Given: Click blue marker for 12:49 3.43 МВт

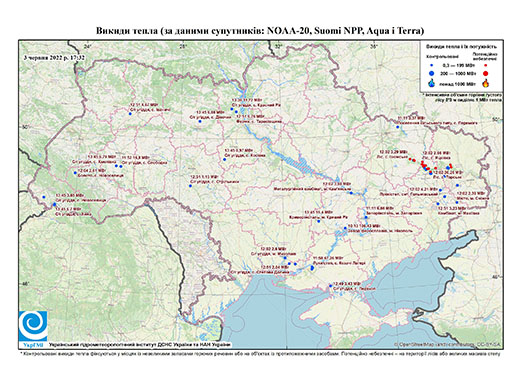Looking at the screenshot, I should click(330, 286).
